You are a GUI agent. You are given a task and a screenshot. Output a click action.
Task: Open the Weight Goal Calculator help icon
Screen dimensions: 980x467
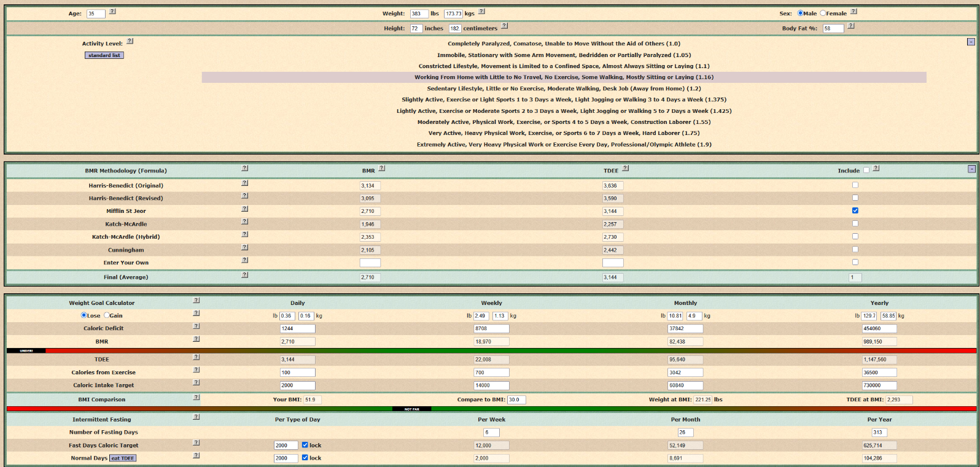(x=196, y=301)
